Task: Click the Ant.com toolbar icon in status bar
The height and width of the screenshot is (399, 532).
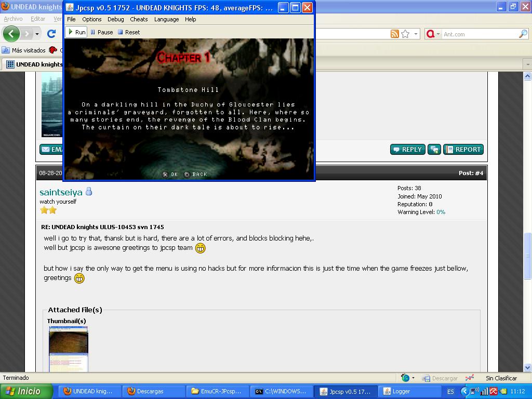Action: coord(405,378)
